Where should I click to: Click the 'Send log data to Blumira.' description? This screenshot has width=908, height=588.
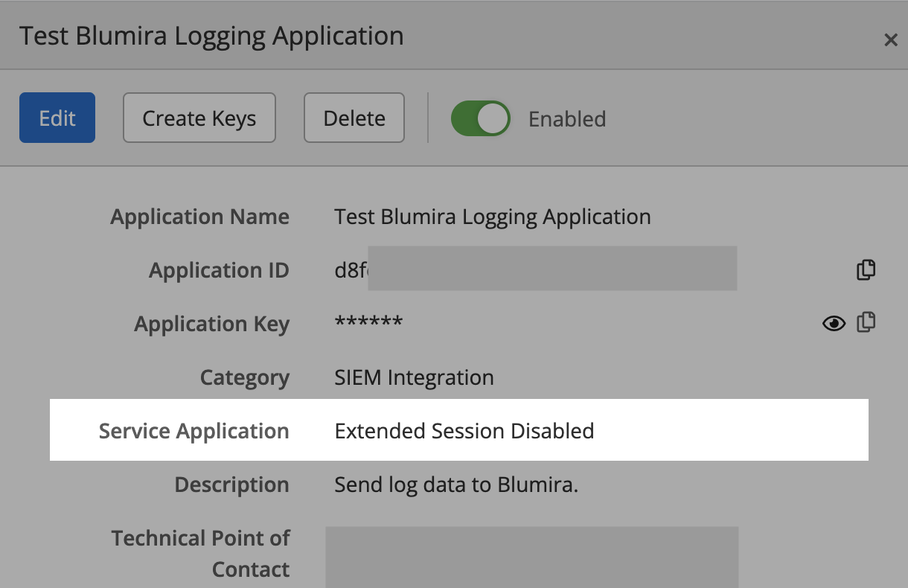coord(456,485)
